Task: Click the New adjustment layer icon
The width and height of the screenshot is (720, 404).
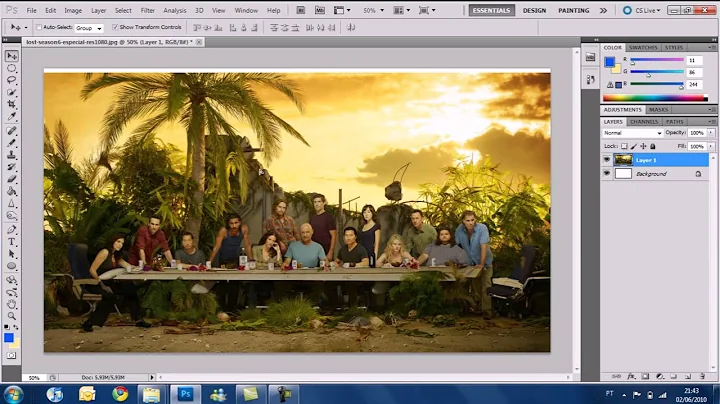Action: pos(660,376)
